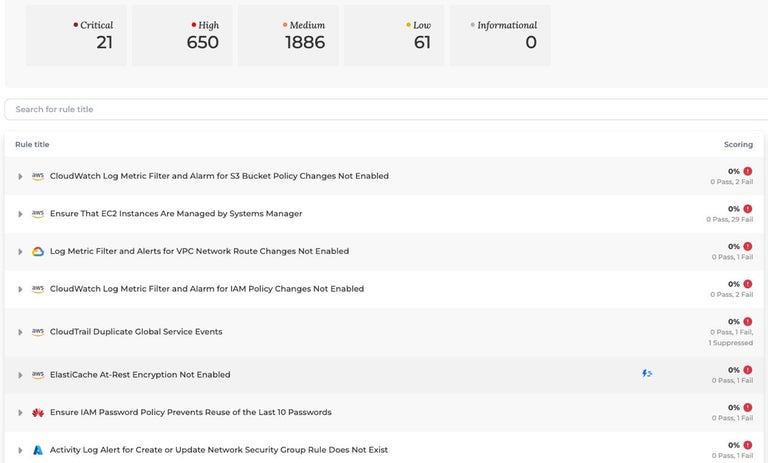Click red fail icon on IAM Policy Changes rule
Image resolution: width=768 pixels, height=463 pixels.
(x=748, y=284)
